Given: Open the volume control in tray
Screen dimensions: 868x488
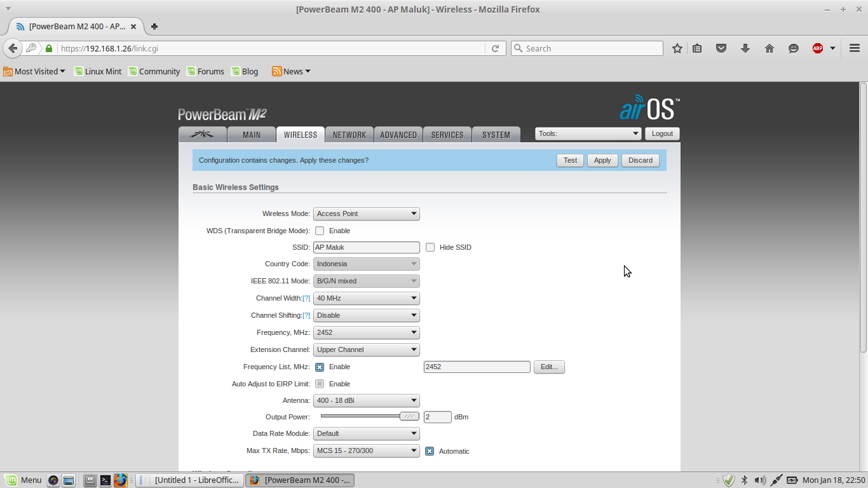Looking at the screenshot, I should 760,480.
